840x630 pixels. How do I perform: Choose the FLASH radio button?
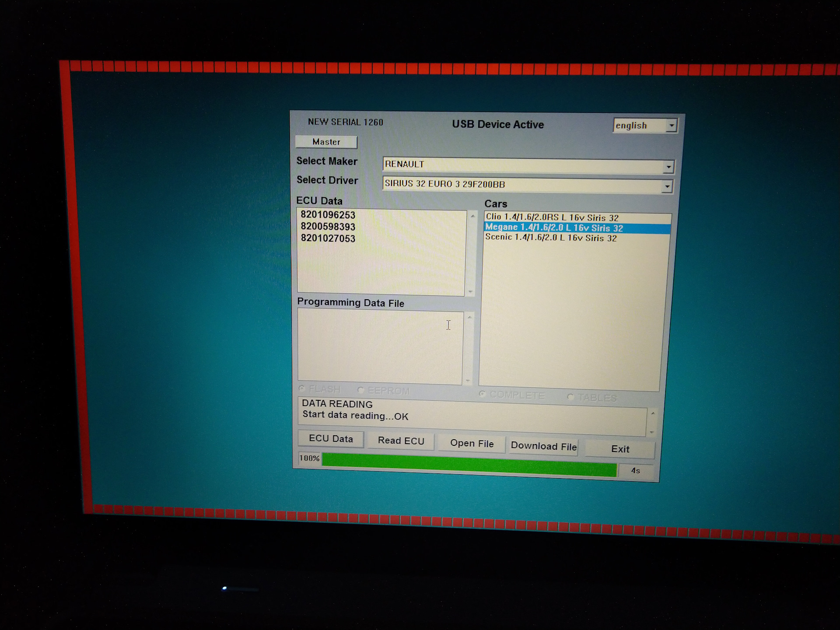[302, 388]
